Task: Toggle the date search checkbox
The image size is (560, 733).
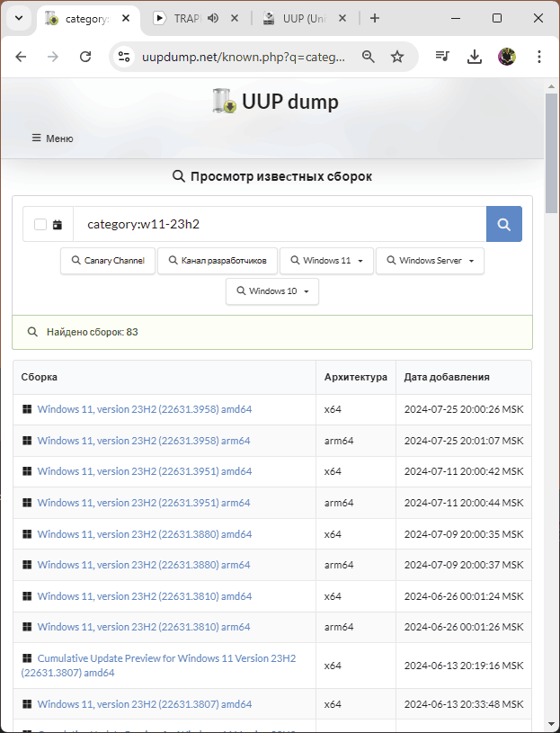Action: (40, 225)
